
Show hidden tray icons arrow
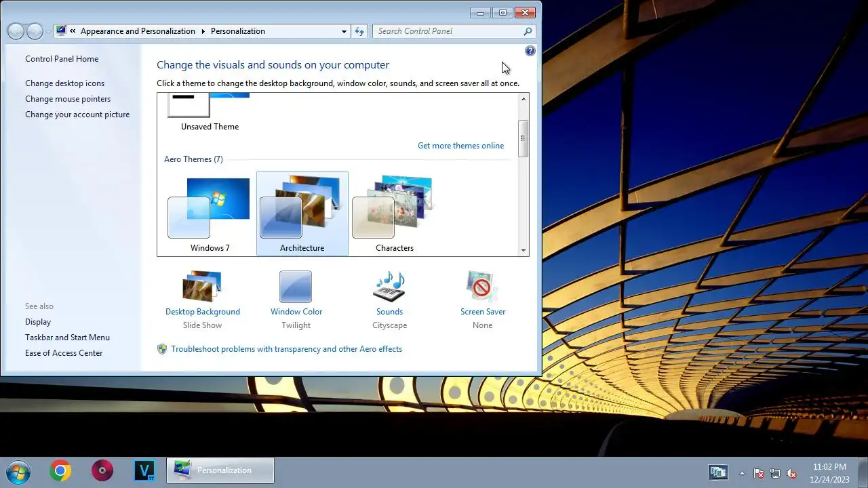(742, 473)
